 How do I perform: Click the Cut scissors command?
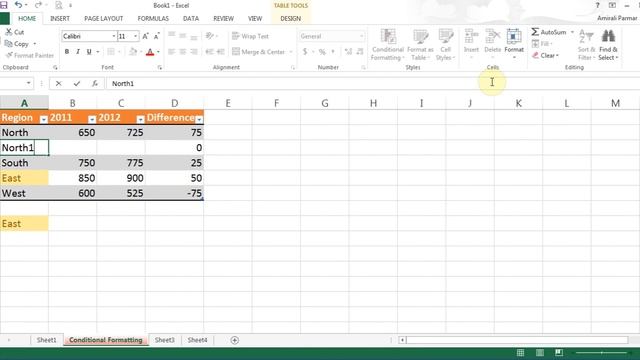coord(15,32)
